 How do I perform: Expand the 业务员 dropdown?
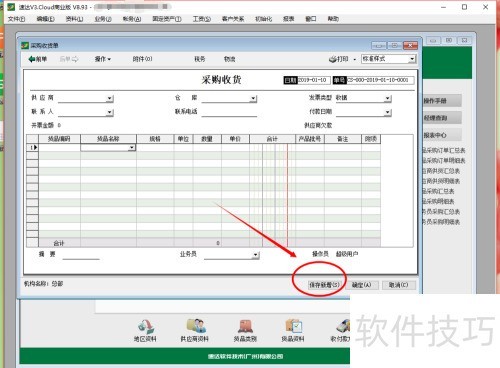point(255,255)
